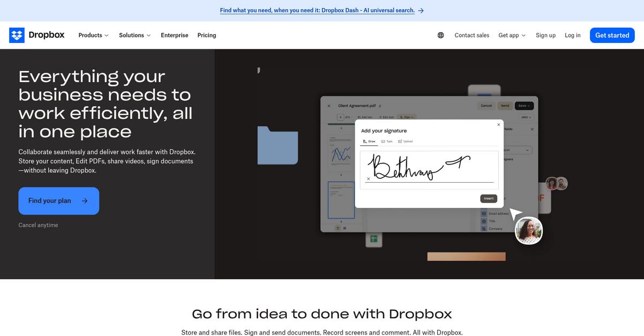Open the Save dropdown in PDF editor
644x336 pixels.
coord(524,106)
